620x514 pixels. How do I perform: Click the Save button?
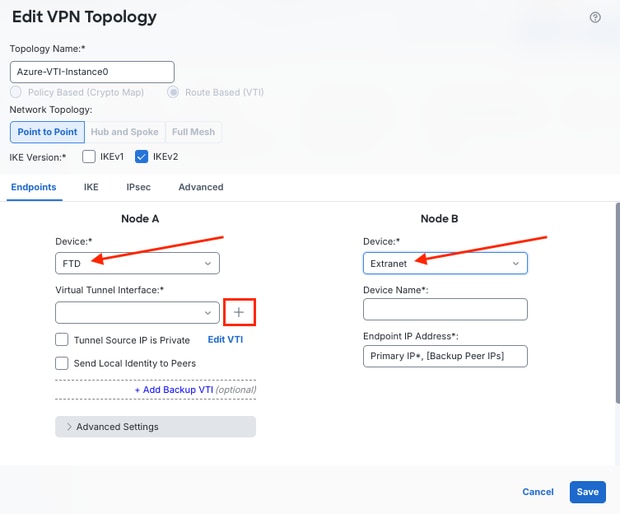click(x=588, y=492)
